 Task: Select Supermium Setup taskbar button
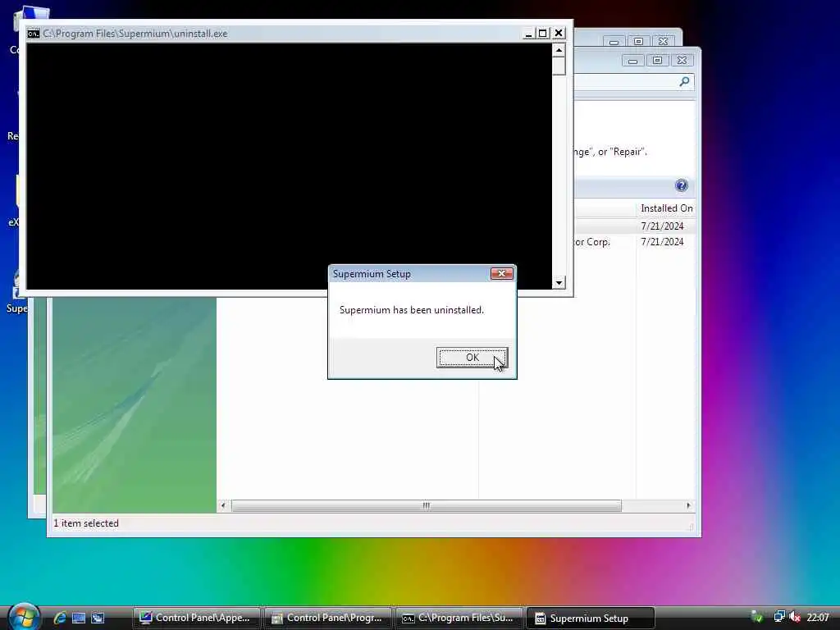[590, 618]
